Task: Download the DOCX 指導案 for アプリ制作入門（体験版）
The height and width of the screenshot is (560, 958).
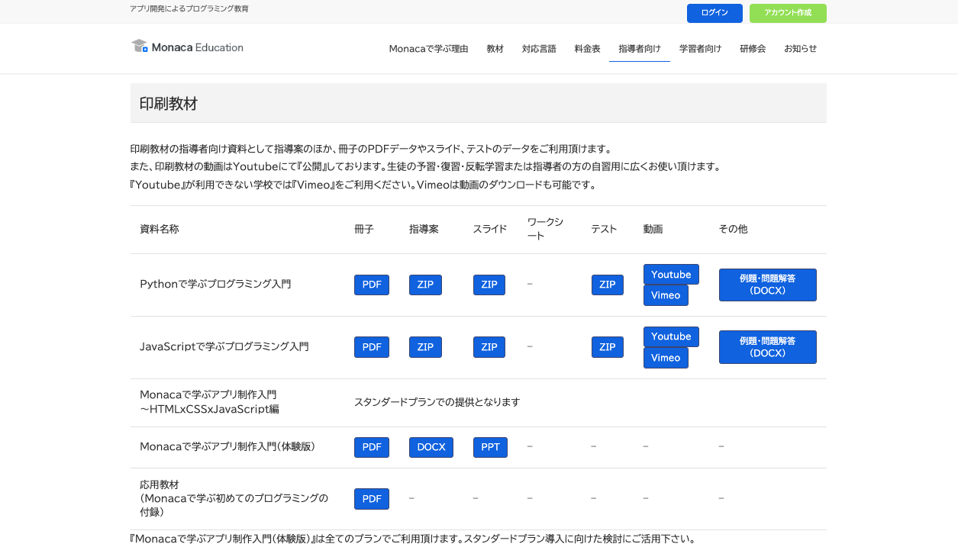Action: pos(431,447)
